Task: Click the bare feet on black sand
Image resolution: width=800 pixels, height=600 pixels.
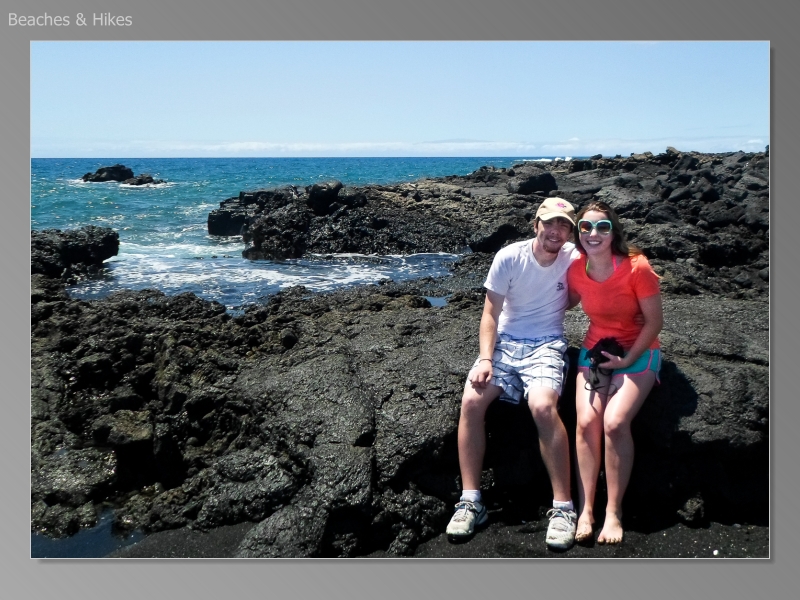Action: pos(598,528)
